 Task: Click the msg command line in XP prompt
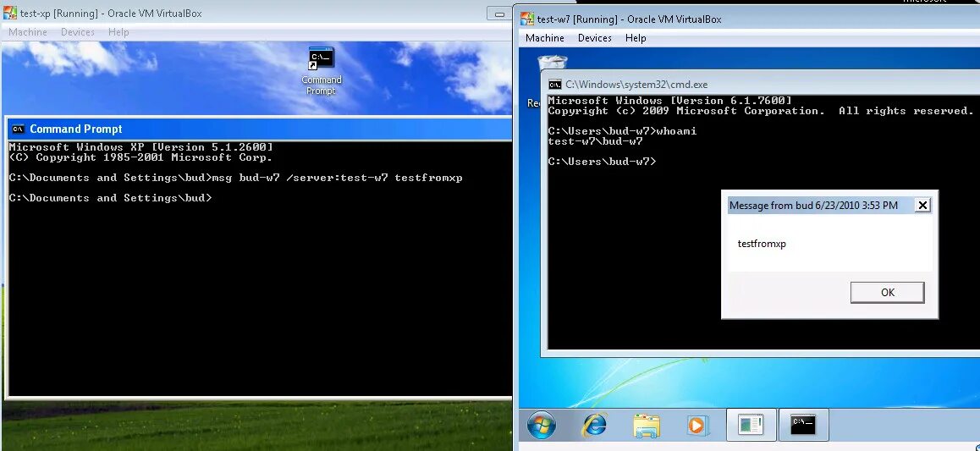[235, 178]
